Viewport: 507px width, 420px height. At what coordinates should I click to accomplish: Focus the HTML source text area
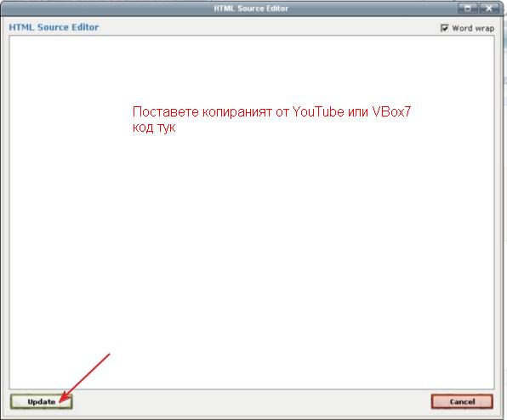point(252,213)
